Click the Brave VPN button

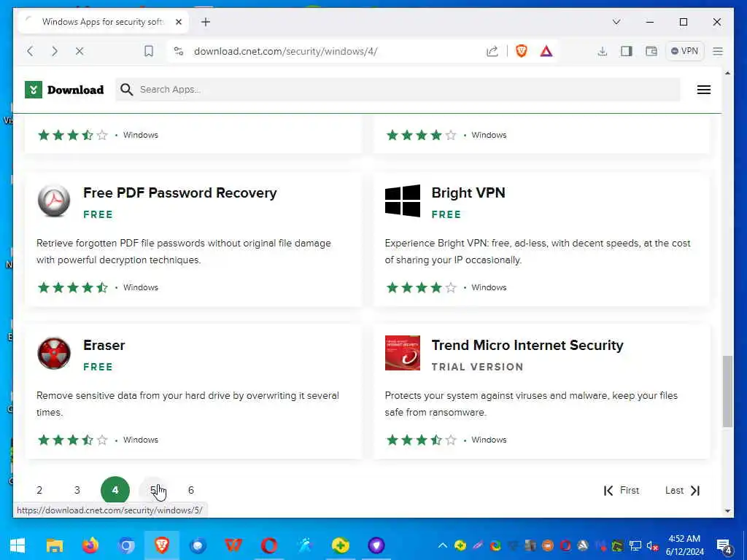(x=684, y=51)
